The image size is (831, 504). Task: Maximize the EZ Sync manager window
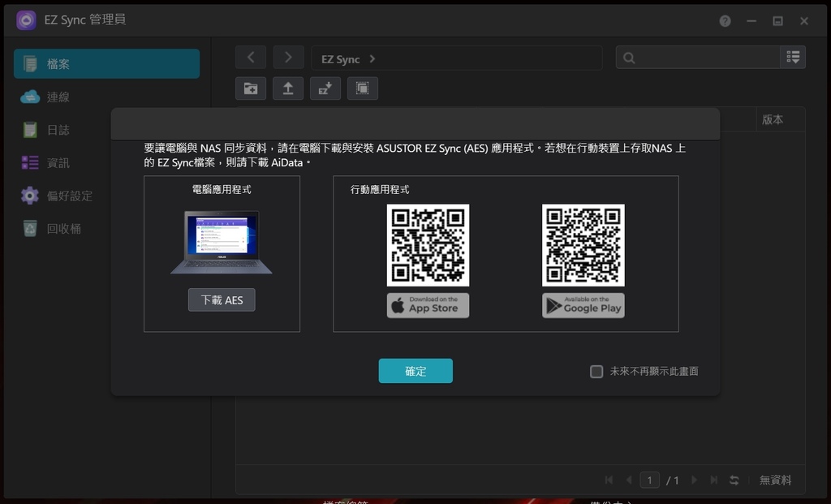777,20
